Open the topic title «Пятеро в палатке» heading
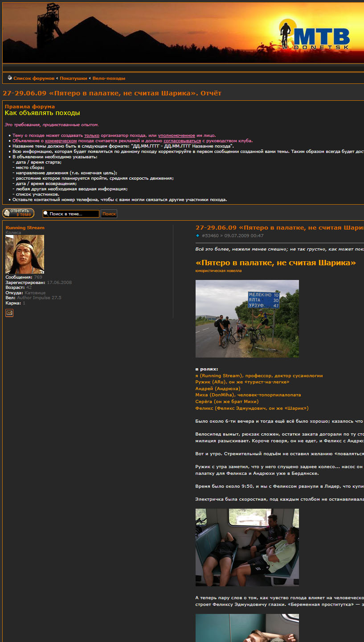Viewport: 364px width, 642px height. point(112,93)
